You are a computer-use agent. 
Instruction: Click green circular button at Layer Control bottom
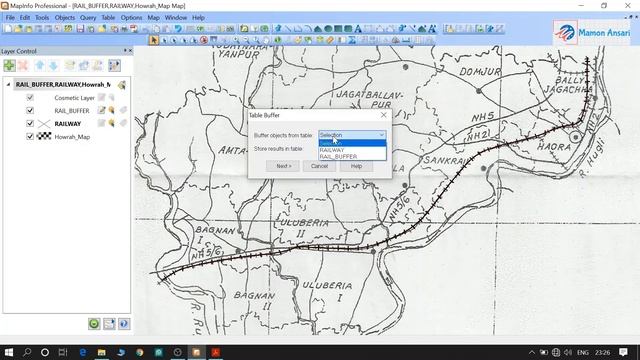pos(94,324)
